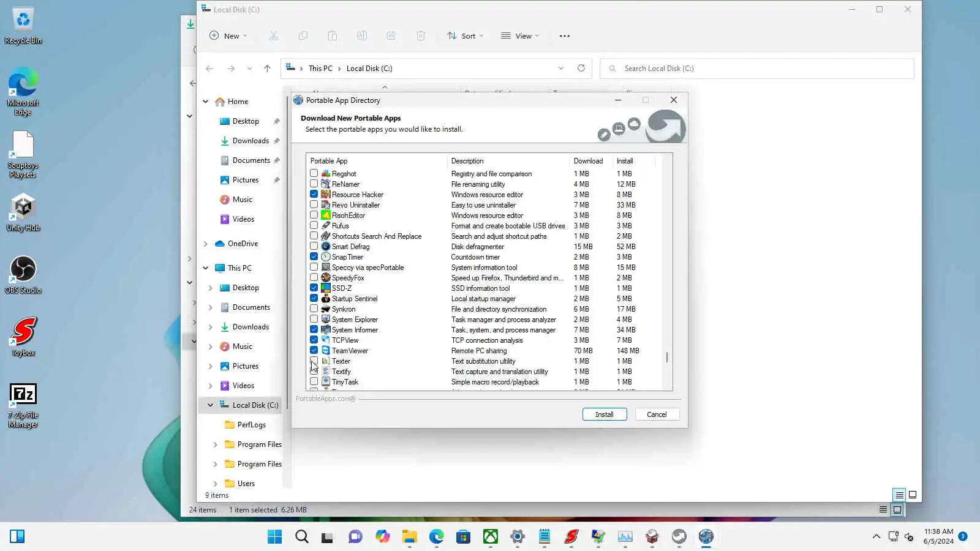Click the Paste icon in Explorer toolbar
The image size is (980, 551).
(x=333, y=36)
